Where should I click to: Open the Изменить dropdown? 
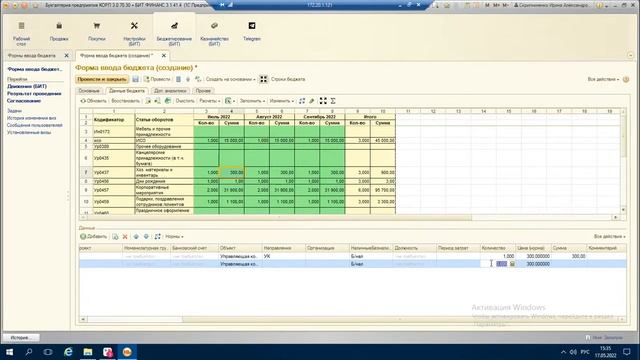click(282, 101)
